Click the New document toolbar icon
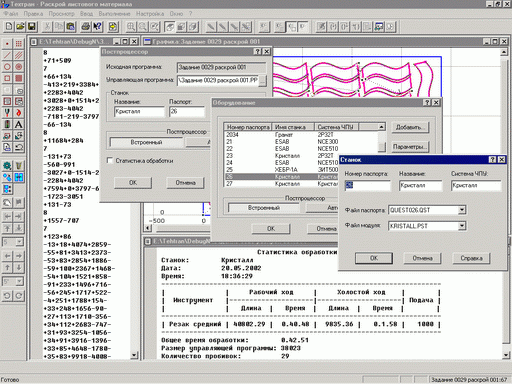 (9, 26)
